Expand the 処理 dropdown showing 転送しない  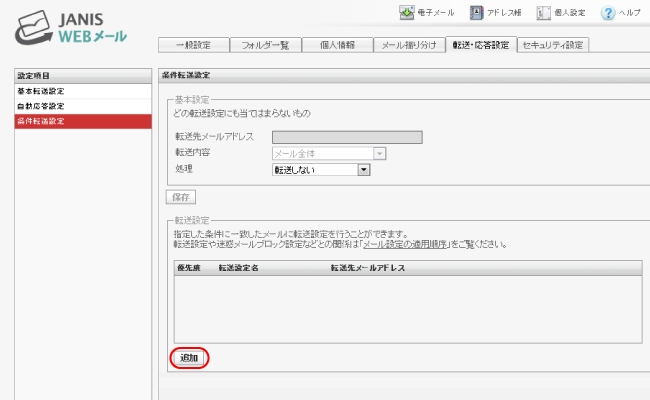[321, 170]
